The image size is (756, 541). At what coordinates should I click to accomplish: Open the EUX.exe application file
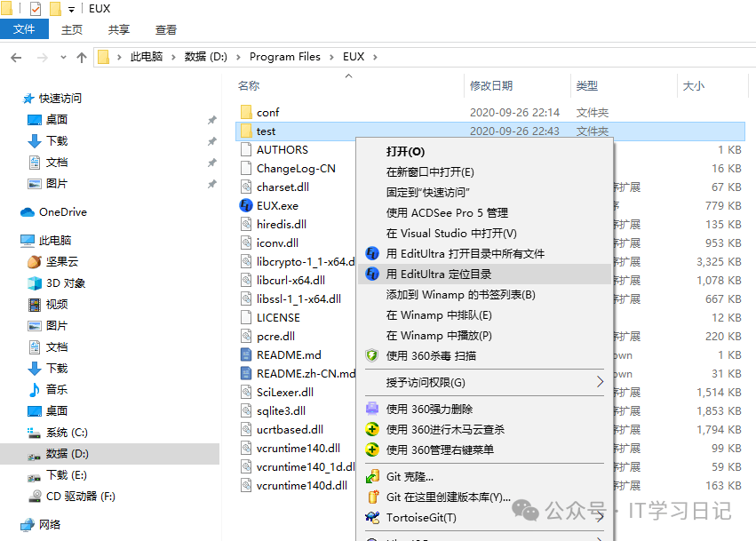pos(276,205)
